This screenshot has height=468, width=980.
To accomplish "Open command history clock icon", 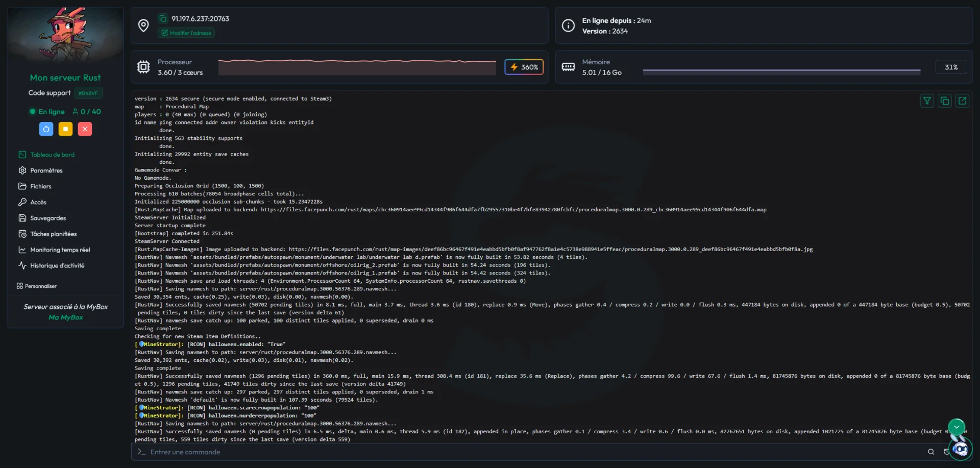I will point(946,452).
